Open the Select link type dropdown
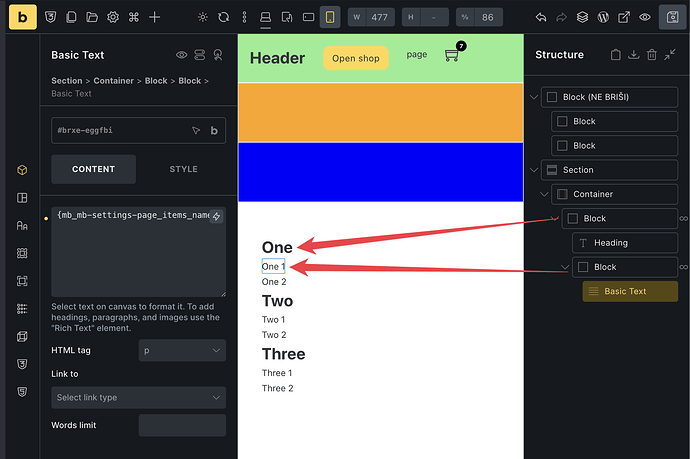Image resolution: width=690 pixels, height=459 pixels. tap(138, 397)
